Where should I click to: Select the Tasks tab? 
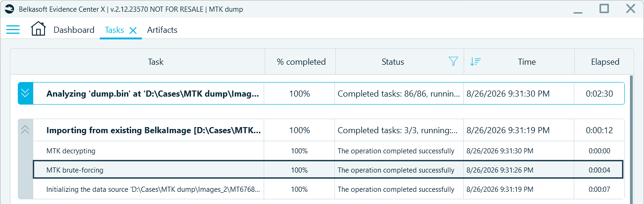point(114,30)
